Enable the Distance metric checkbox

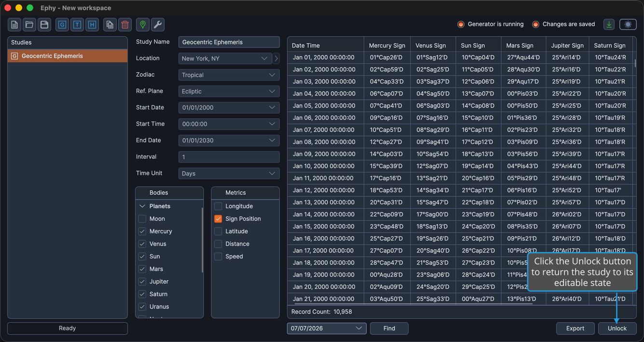[218, 244]
